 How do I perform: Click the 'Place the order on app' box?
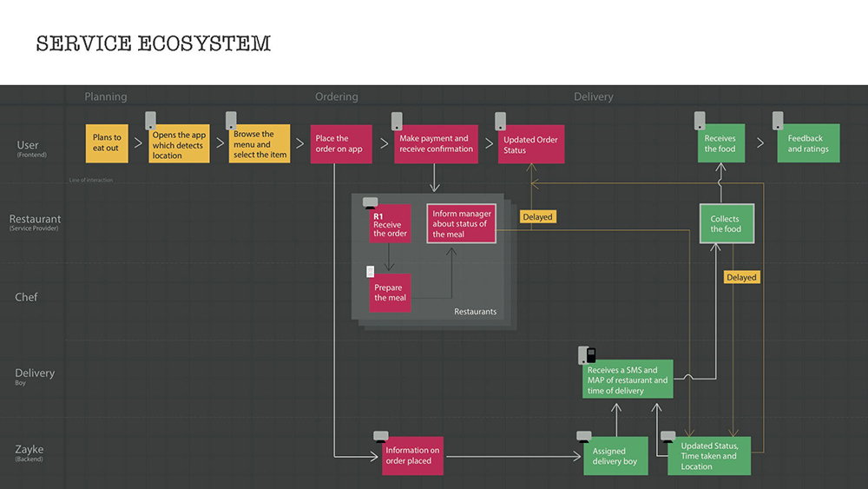(x=341, y=144)
